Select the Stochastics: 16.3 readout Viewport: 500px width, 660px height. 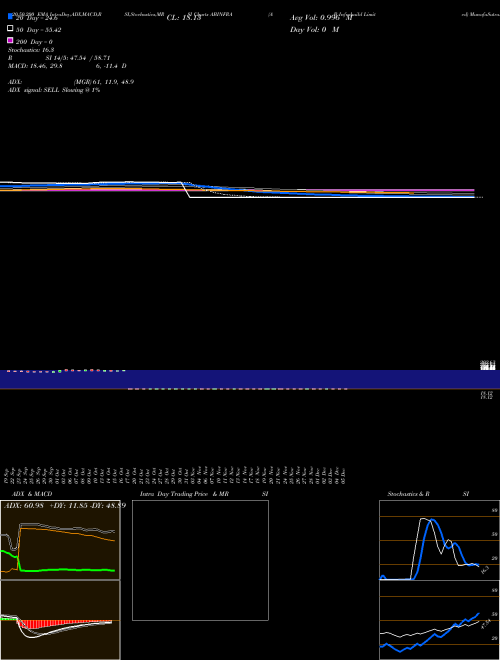(x=31, y=50)
